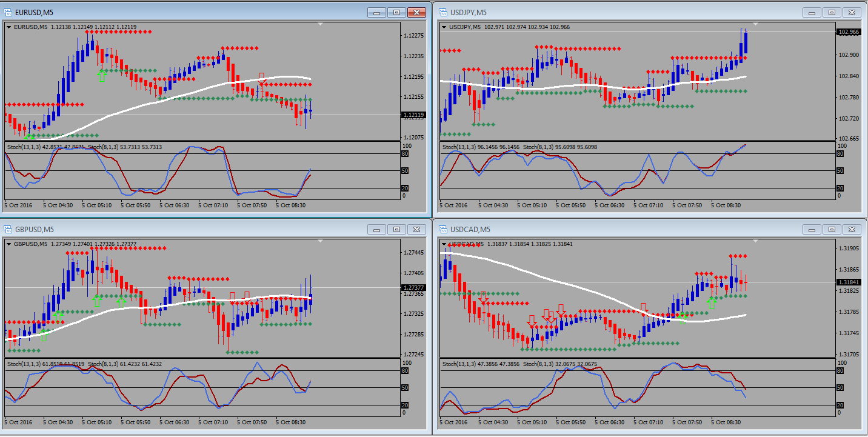Maximize the EURUSD,M5 chart window
This screenshot has height=437, width=868.
[x=397, y=12]
